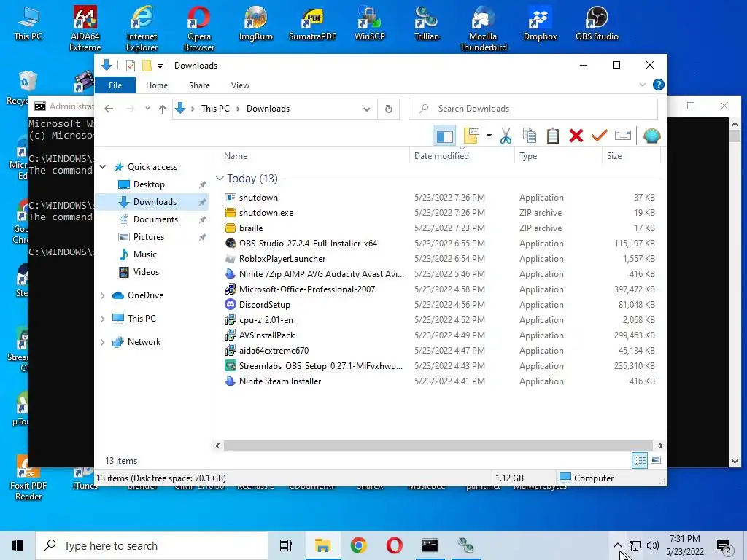Viewport: 747px width, 560px height.
Task: Click the Search Downloads field
Action: [x=533, y=109]
